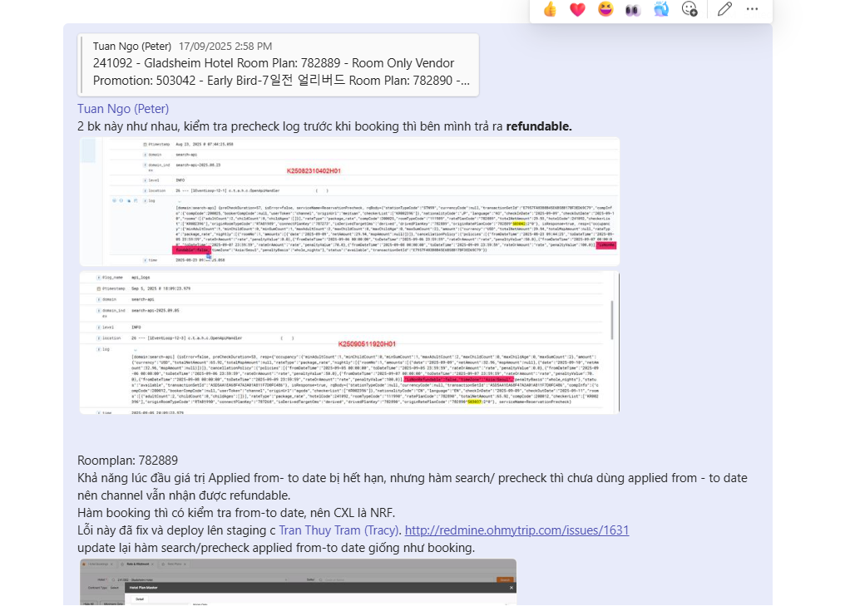This screenshot has height=616, width=845.
Task: Click the line 'update lại hàm search/precheck'
Action: pyautogui.click(x=276, y=548)
